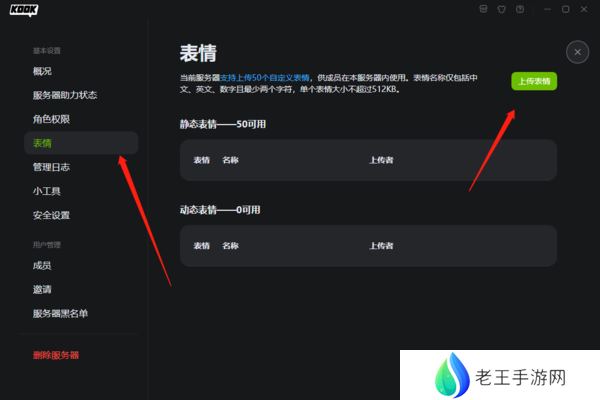This screenshot has height=400, width=600.
Task: Open 安全设置 in the sidebar
Action: pos(51,215)
